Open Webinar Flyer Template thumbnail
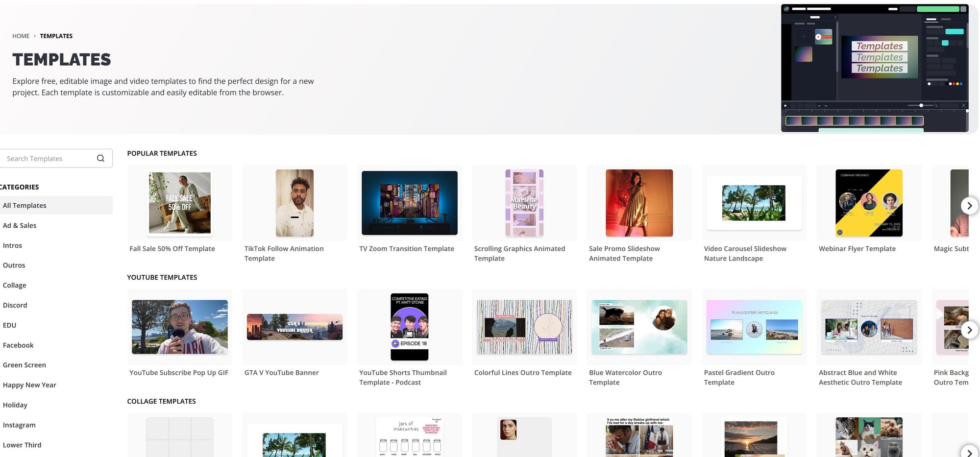 point(869,203)
